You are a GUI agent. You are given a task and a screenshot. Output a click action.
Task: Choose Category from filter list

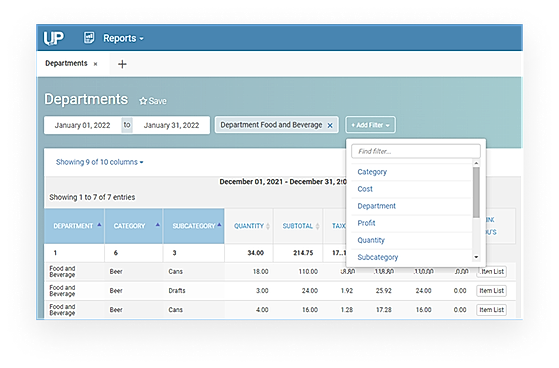coord(372,172)
